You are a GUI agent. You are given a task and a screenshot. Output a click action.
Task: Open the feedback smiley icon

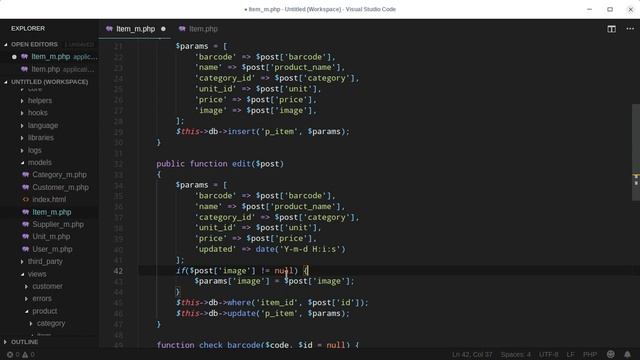tap(611, 354)
